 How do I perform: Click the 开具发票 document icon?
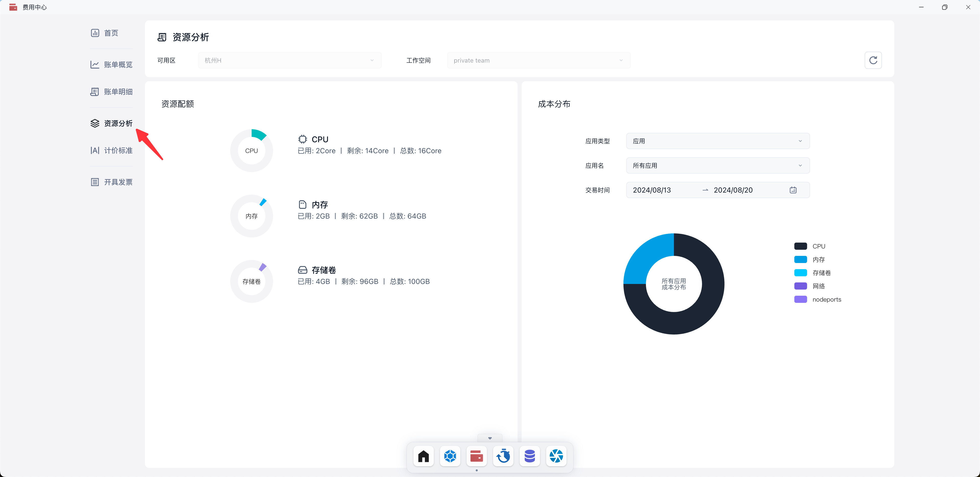coord(95,182)
